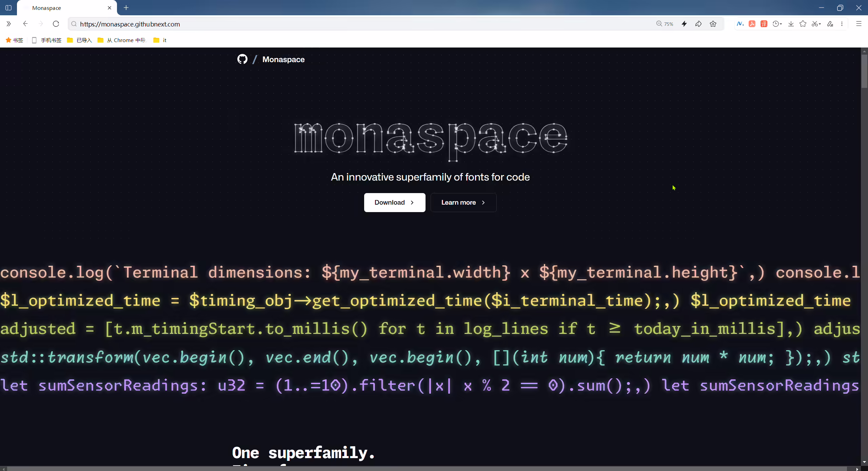Minimize the browser window
This screenshot has height=471, width=868.
(x=821, y=8)
